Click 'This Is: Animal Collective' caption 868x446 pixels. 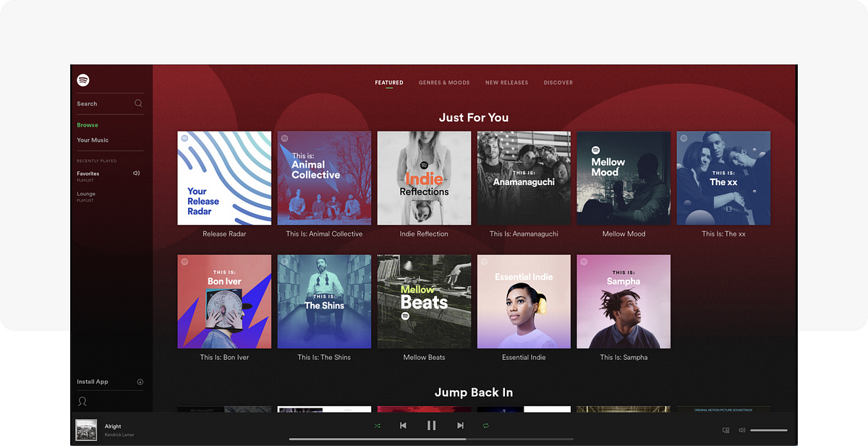coord(324,234)
